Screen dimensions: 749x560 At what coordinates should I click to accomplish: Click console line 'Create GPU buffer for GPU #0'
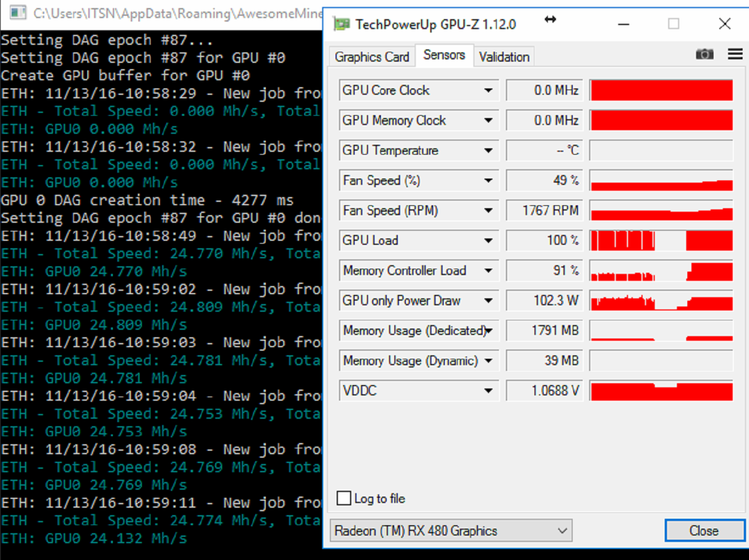[x=126, y=76]
